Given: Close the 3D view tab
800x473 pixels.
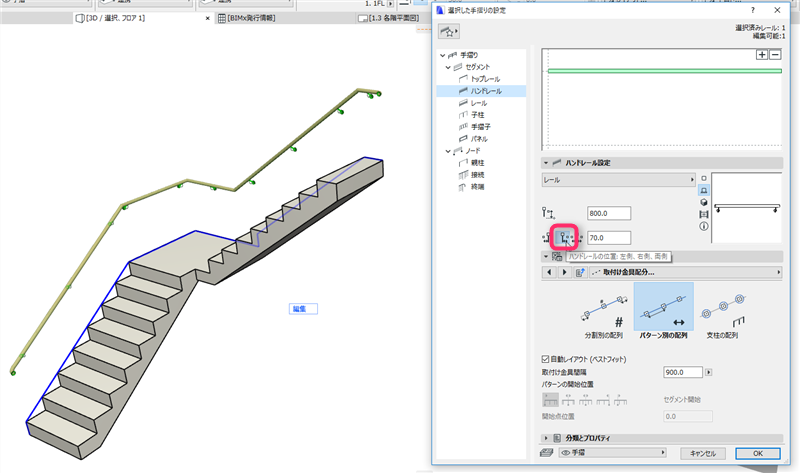Looking at the screenshot, I should click(208, 18).
